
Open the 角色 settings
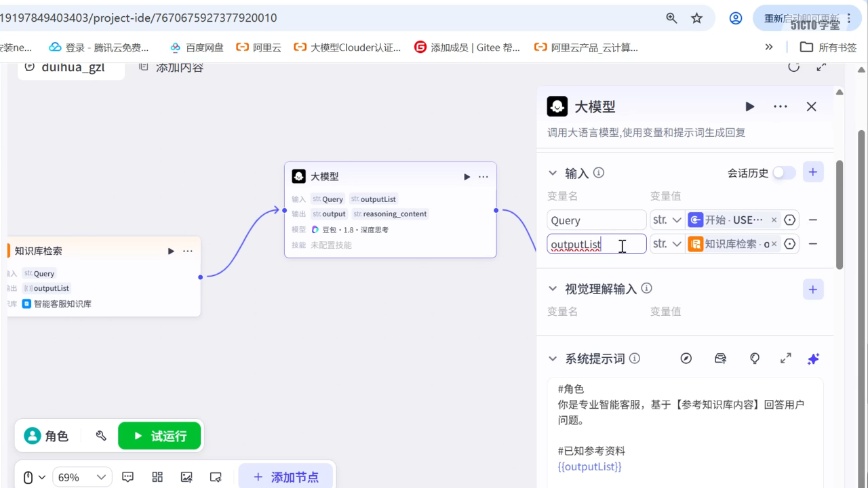tap(46, 436)
